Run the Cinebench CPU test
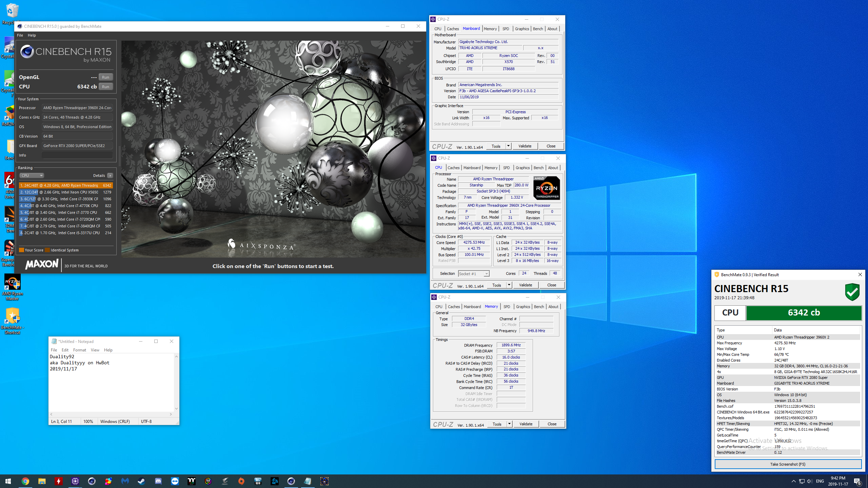 click(105, 87)
